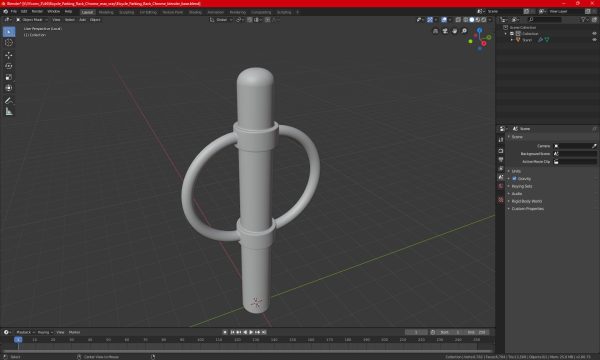Switch to rendered viewport shading
Image resolution: width=600 pixels, height=360 pixels.
point(484,20)
